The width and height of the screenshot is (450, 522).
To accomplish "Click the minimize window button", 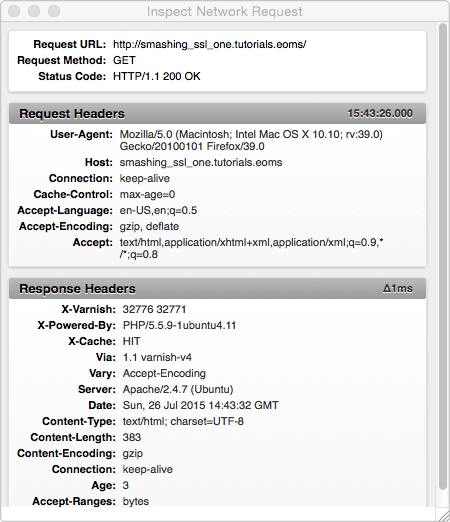I will tap(34, 11).
